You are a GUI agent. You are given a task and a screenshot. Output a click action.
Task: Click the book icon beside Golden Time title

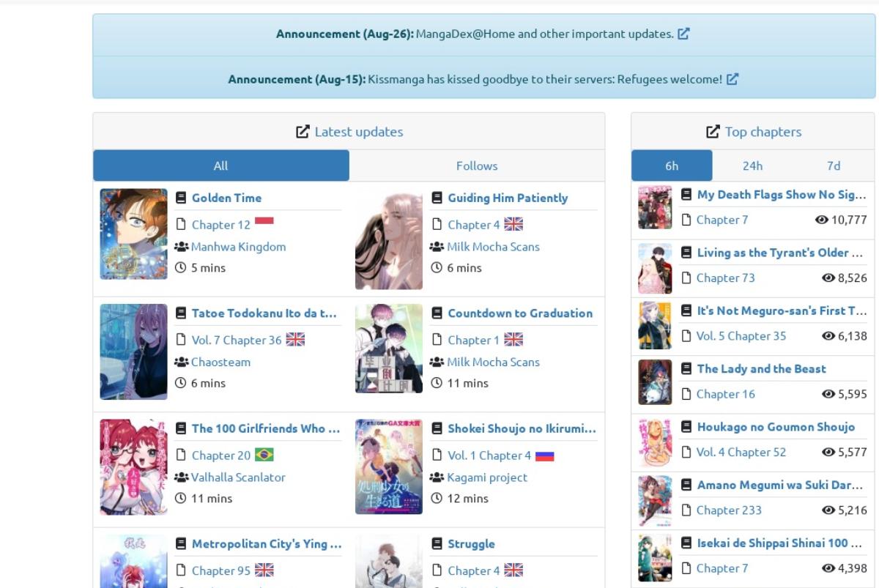pyautogui.click(x=181, y=198)
